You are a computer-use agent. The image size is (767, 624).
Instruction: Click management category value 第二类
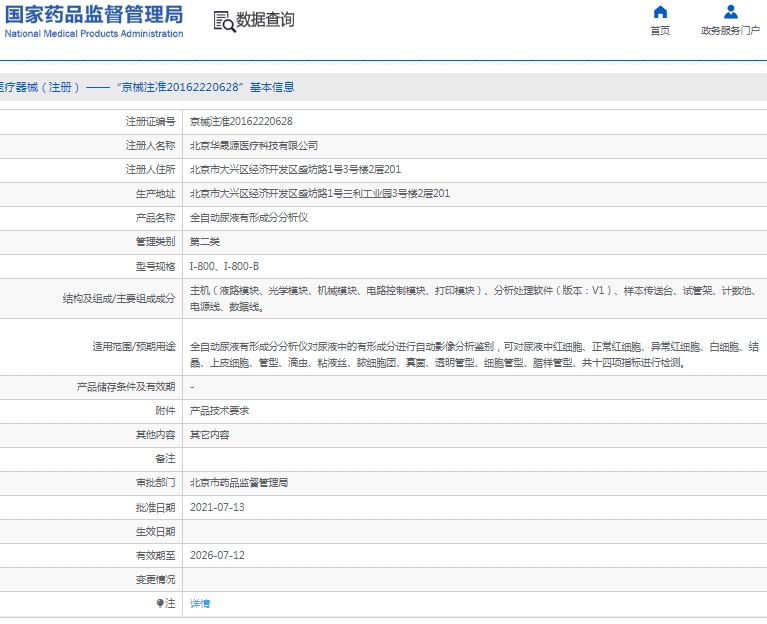tap(205, 242)
